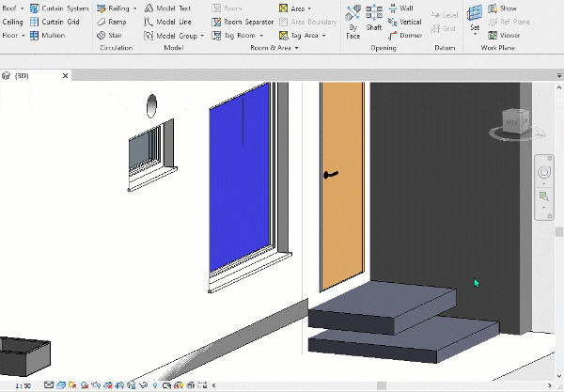
Task: Select the Ceiling tool
Action: point(12,22)
